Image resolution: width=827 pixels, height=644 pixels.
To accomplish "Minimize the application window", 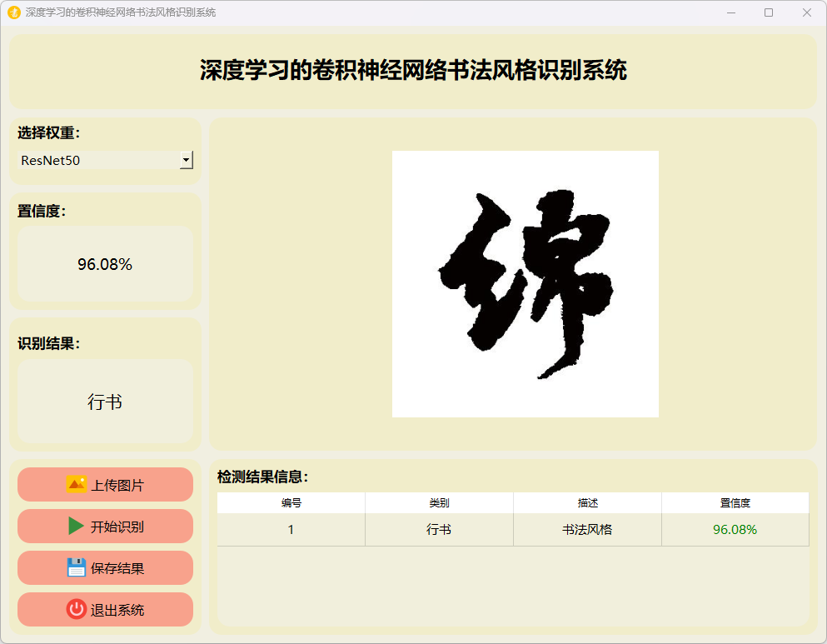I will (x=730, y=12).
